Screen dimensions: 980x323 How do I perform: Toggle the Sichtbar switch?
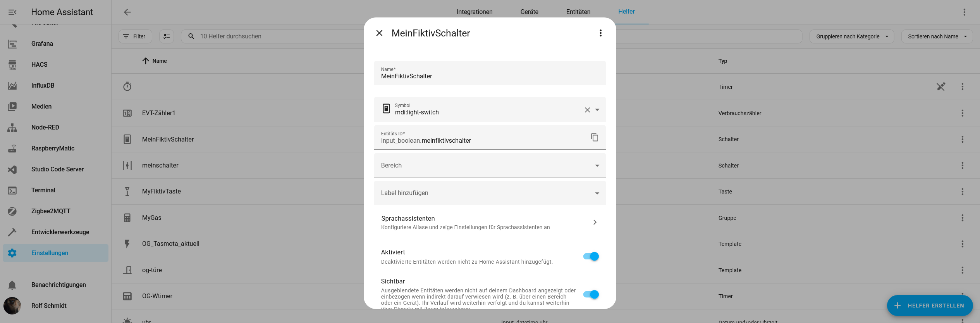click(x=591, y=295)
